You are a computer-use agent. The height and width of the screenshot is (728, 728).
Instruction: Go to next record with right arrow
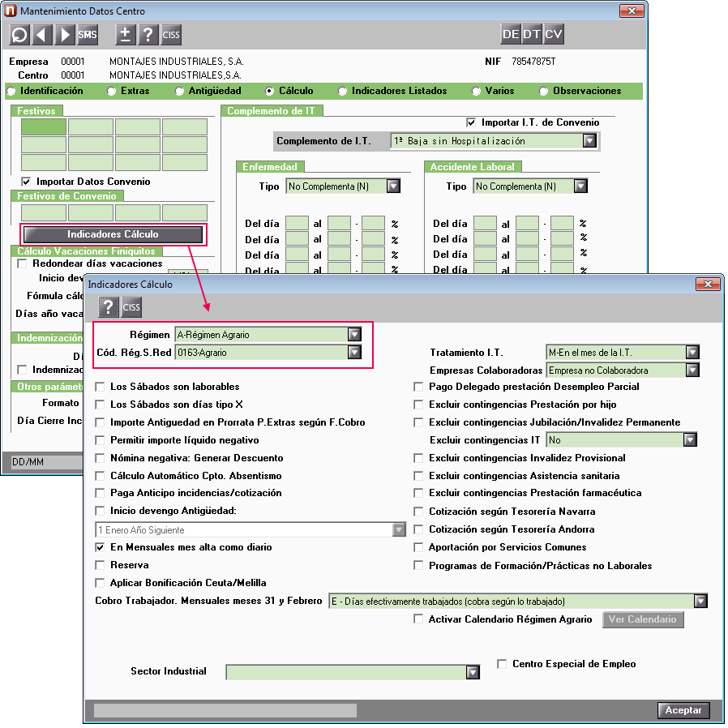click(x=65, y=35)
